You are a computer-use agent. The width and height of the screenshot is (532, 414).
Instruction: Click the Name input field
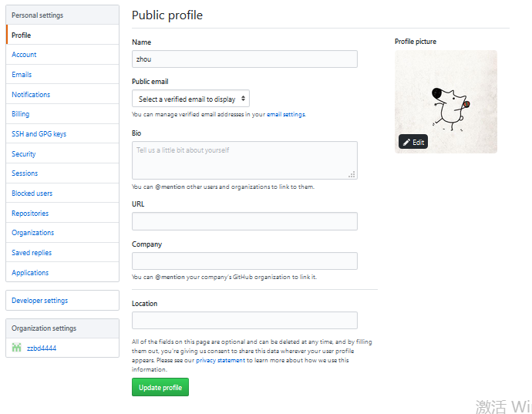coord(244,59)
